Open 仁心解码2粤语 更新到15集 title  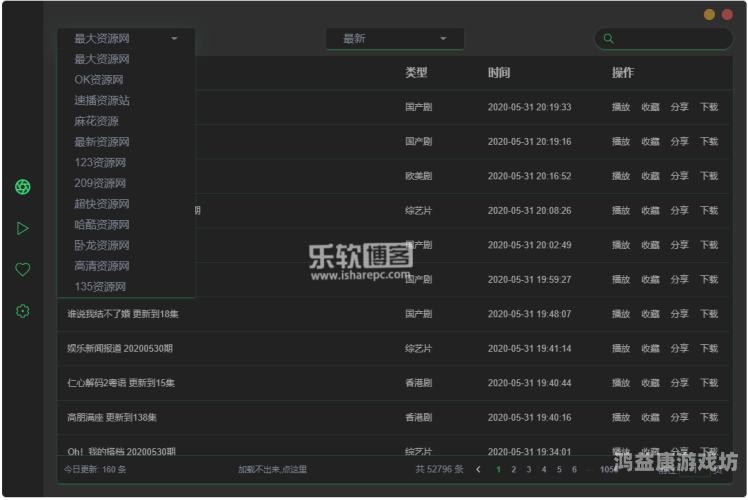click(x=121, y=383)
